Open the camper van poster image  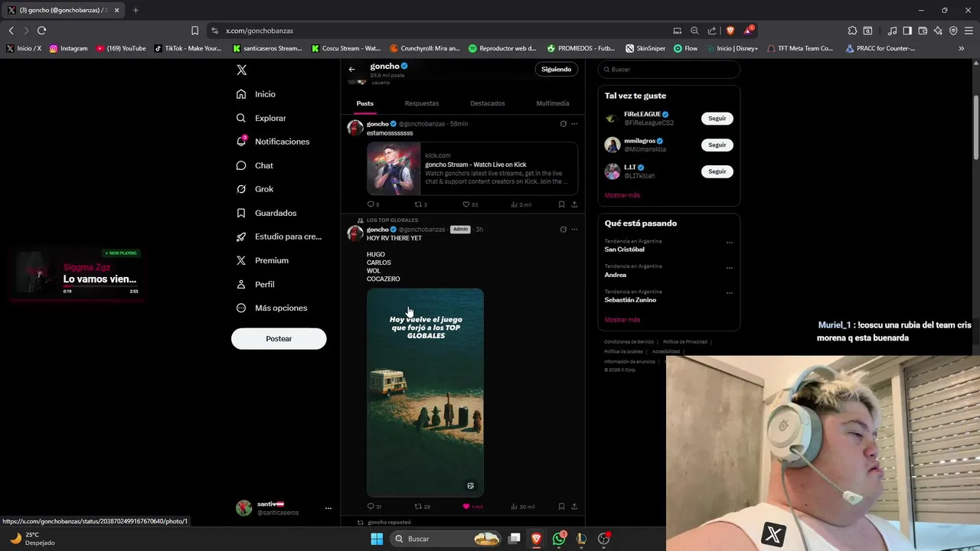pyautogui.click(x=425, y=393)
